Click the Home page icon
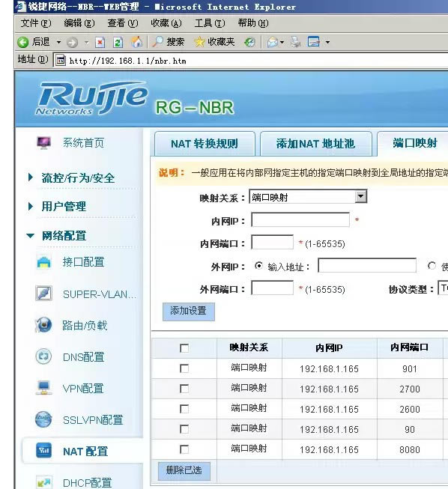This screenshot has width=448, height=489. coord(136,42)
